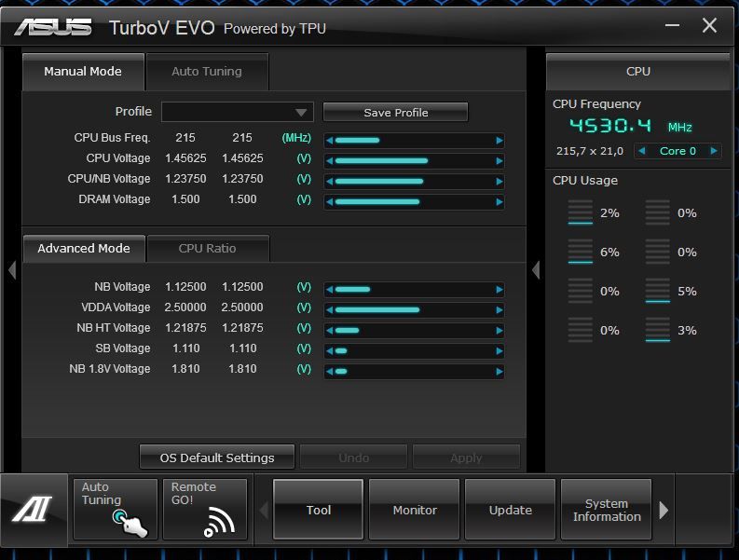Close the TurboV EVO window
This screenshot has width=739, height=560.
[709, 25]
